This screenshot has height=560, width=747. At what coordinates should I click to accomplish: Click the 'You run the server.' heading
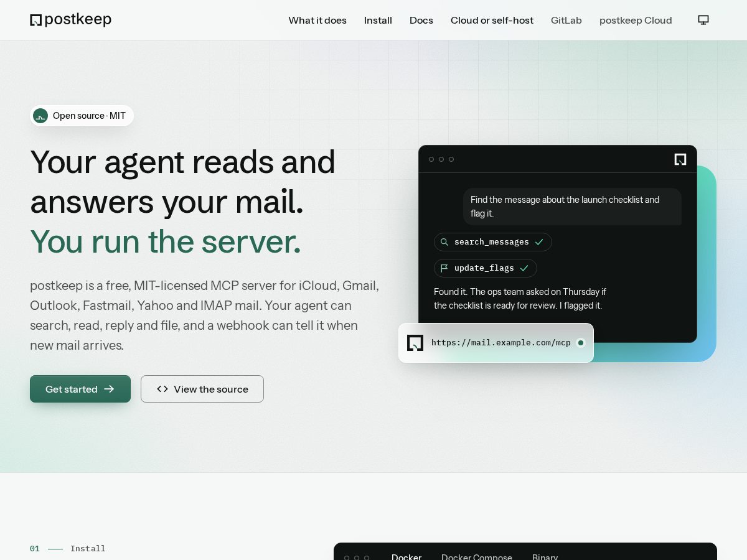point(166,242)
